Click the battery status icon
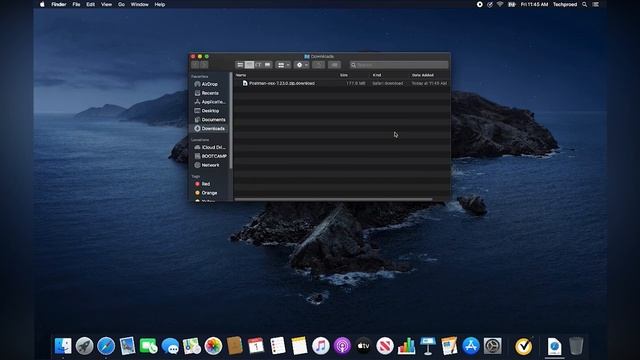640x360 pixels. 511,4
